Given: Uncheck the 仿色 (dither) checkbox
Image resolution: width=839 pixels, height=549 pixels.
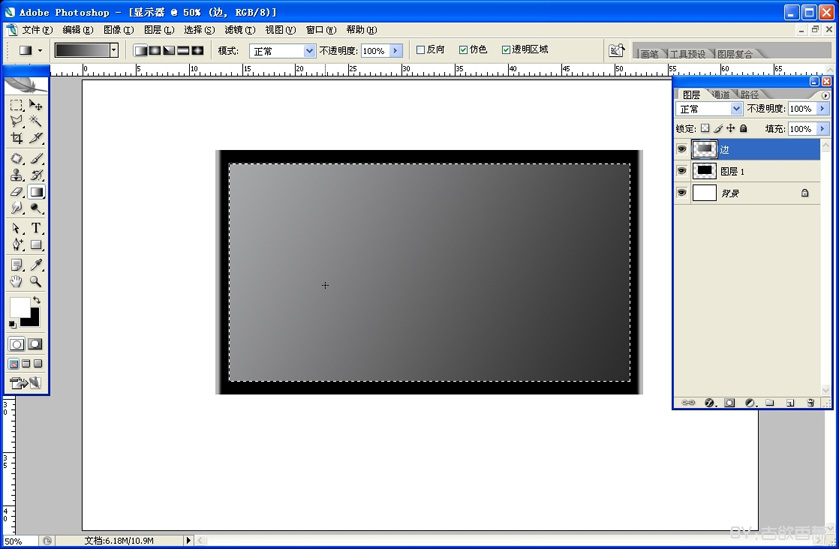Looking at the screenshot, I should (x=463, y=50).
